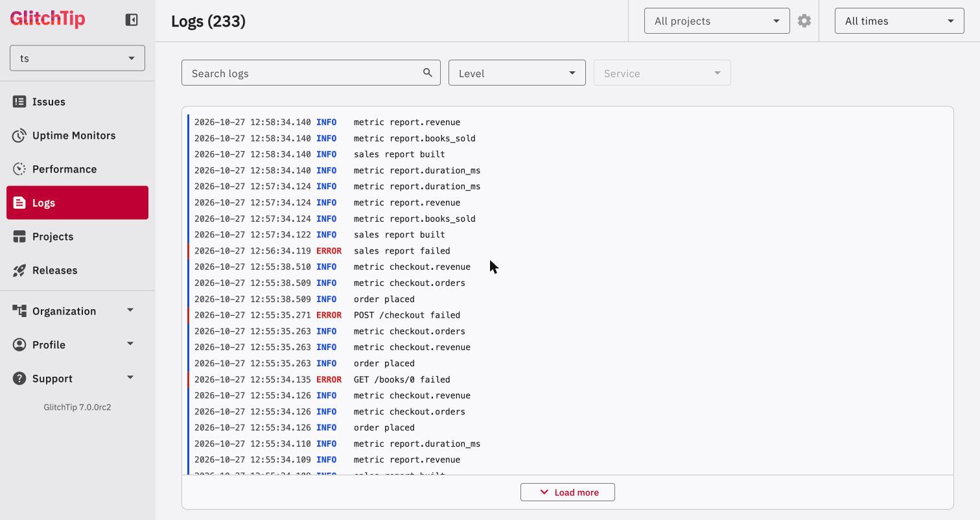Focus the Search logs field
Image resolution: width=980 pixels, height=520 pixels.
tap(311, 73)
